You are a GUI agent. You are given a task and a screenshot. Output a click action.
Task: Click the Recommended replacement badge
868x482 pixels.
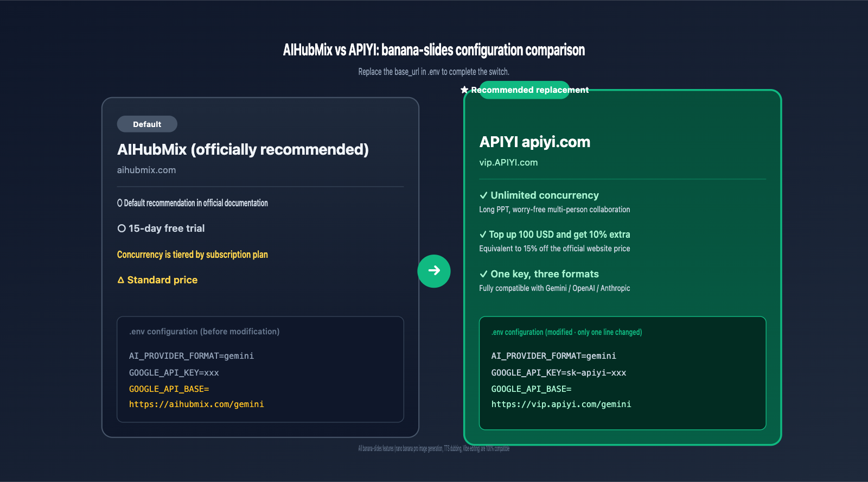click(525, 90)
